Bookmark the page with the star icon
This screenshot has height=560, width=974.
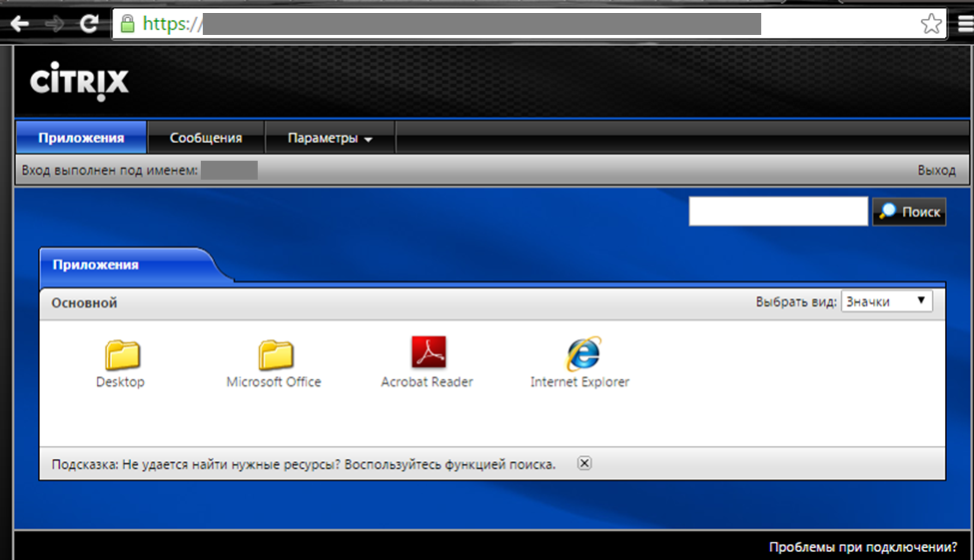[931, 24]
